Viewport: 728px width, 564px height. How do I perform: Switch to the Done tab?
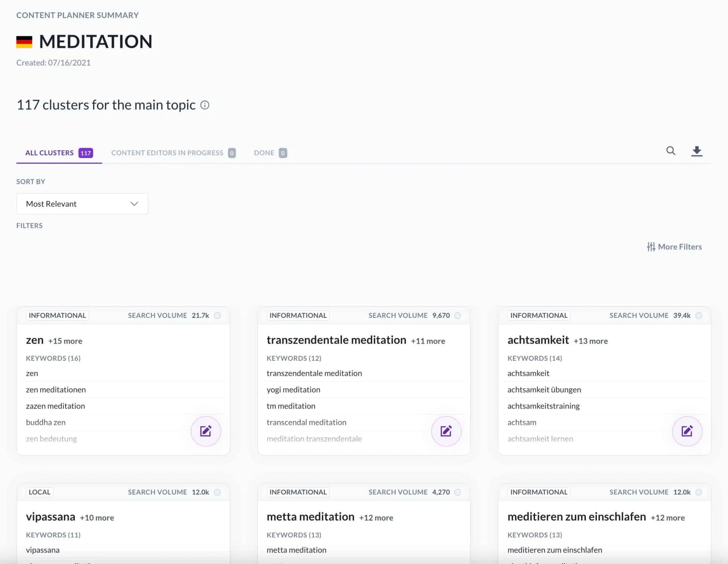pyautogui.click(x=265, y=152)
